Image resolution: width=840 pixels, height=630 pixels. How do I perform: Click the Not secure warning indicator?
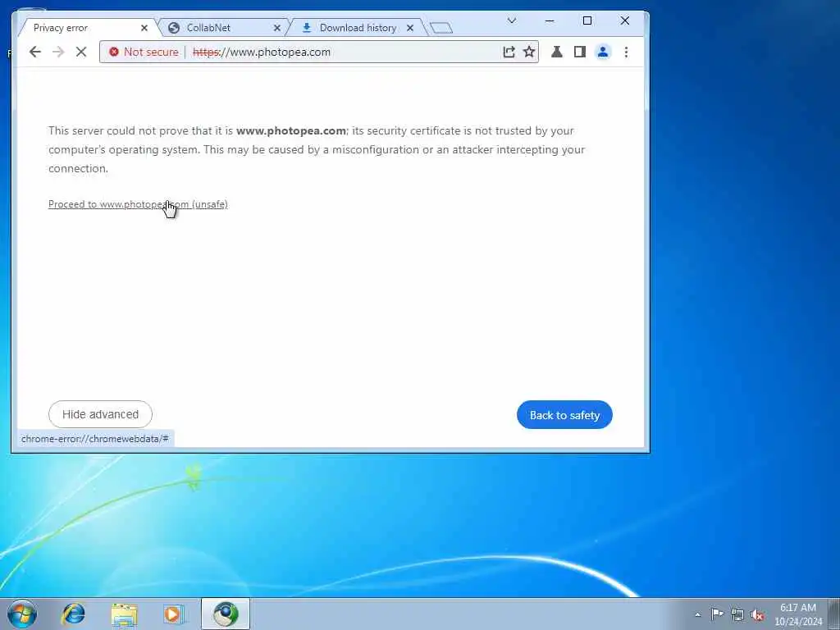click(144, 52)
